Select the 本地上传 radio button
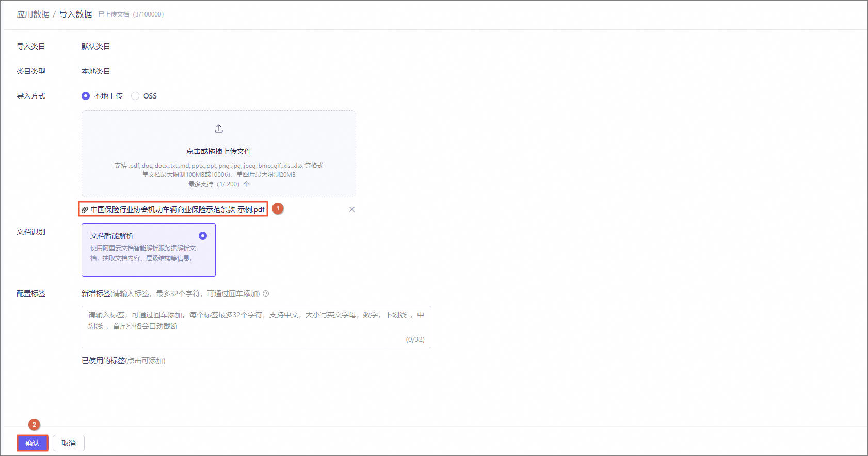The image size is (868, 456). (86, 96)
